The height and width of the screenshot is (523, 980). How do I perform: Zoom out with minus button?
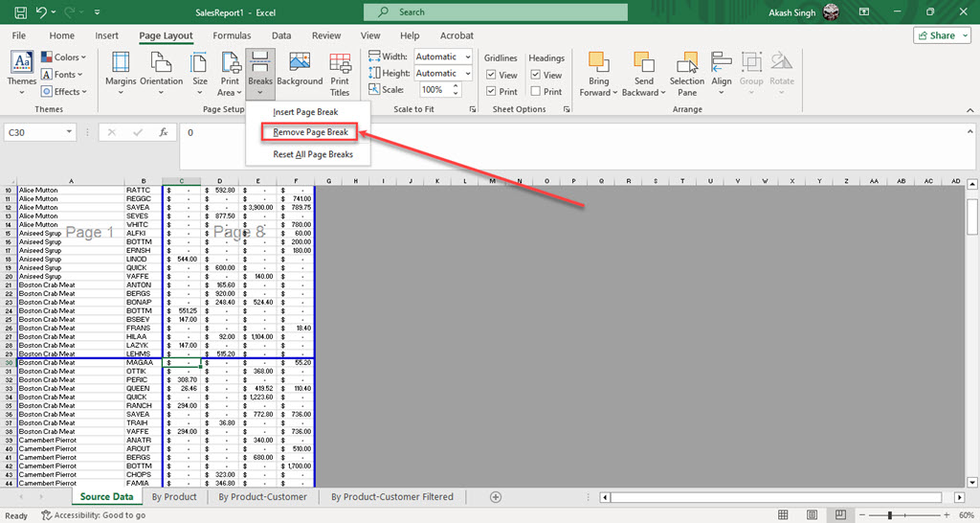point(862,515)
